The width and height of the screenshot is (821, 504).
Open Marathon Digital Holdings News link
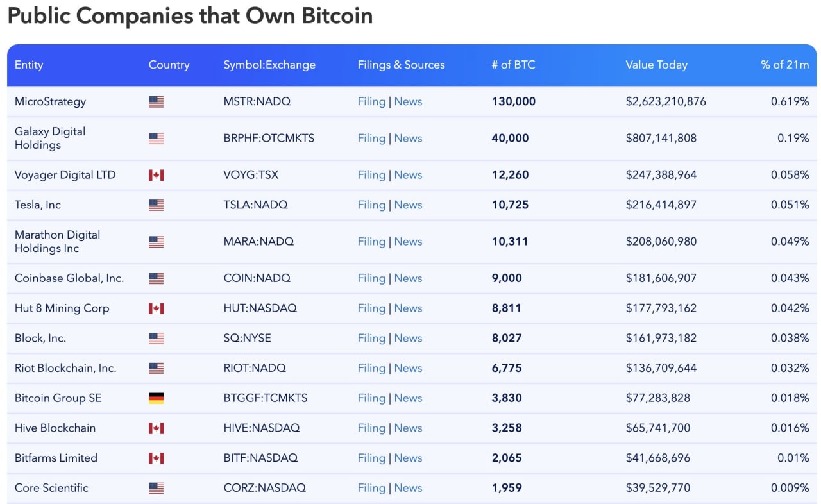pos(408,242)
